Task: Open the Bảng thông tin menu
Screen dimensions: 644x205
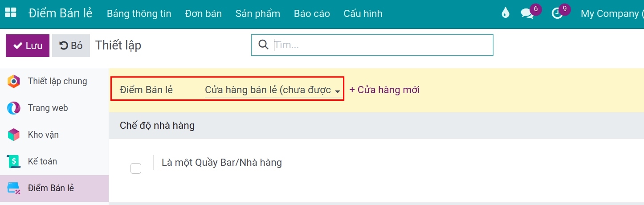Action: [139, 14]
